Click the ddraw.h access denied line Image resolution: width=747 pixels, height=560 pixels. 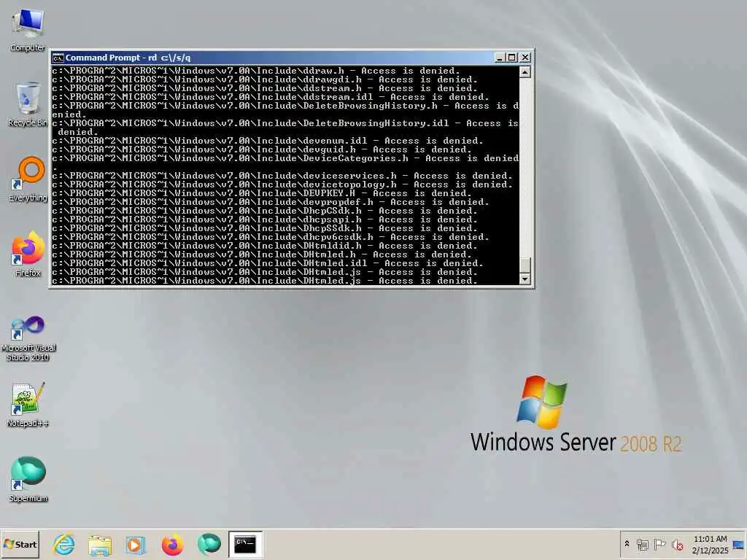(x=256, y=71)
